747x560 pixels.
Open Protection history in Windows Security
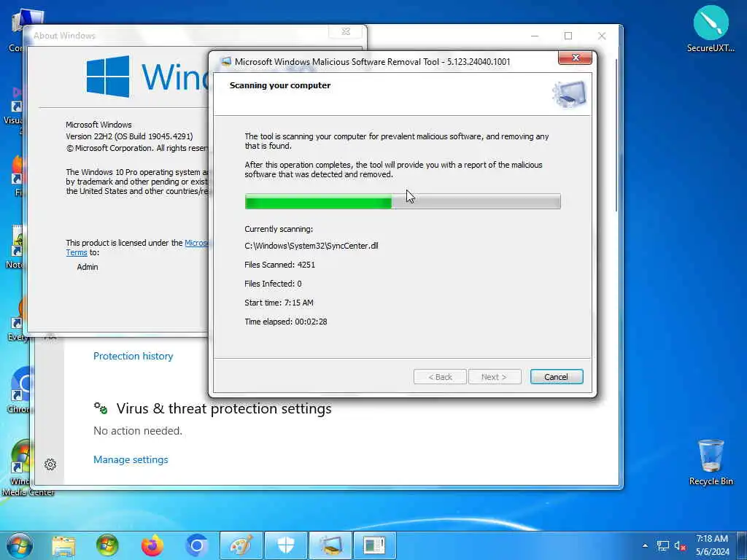(x=133, y=356)
